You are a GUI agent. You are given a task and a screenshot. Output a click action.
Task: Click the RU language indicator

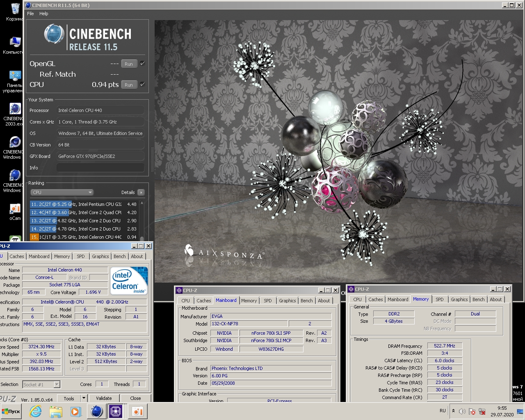pyautogui.click(x=443, y=411)
